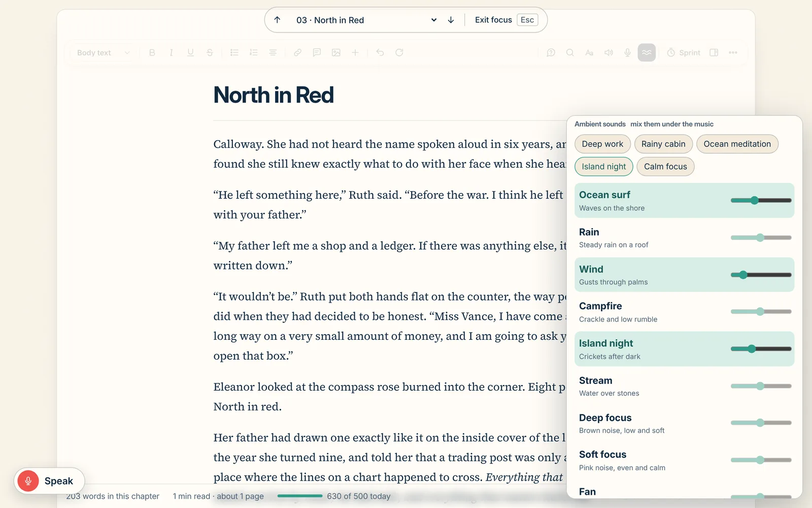Adjust the Wind volume slider
This screenshot has width=812, height=508.
tap(761, 275)
